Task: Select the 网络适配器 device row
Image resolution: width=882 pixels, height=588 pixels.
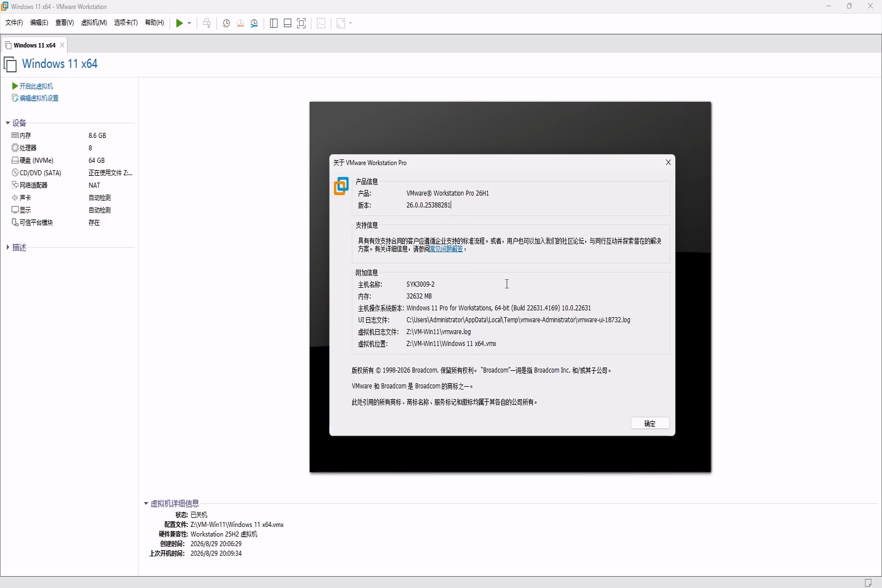Action: (x=72, y=185)
